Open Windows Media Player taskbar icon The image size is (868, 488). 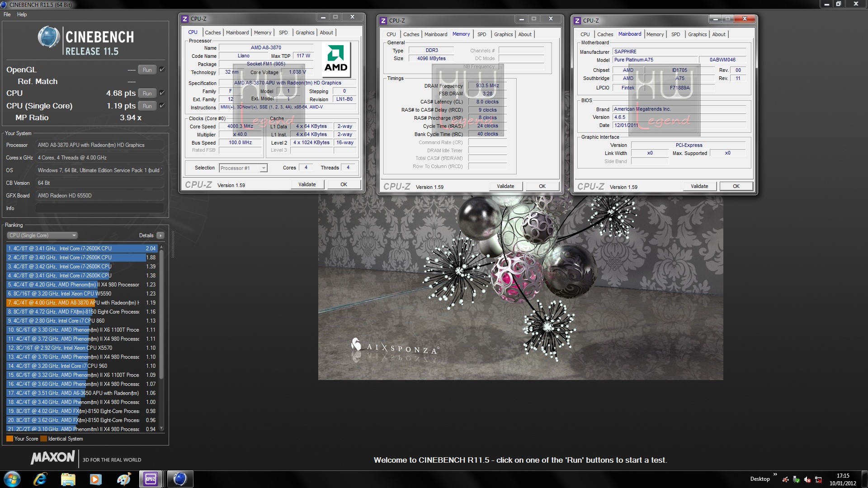tap(95, 479)
